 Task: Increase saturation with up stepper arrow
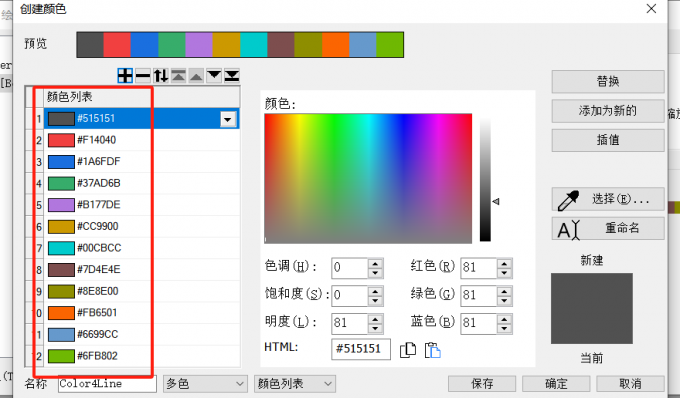point(375,290)
